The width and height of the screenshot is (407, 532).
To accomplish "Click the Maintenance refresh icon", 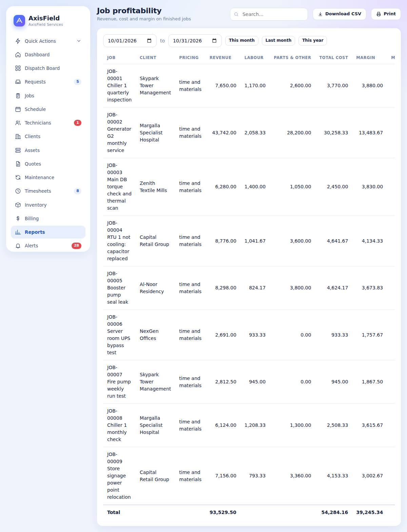I will [x=18, y=177].
